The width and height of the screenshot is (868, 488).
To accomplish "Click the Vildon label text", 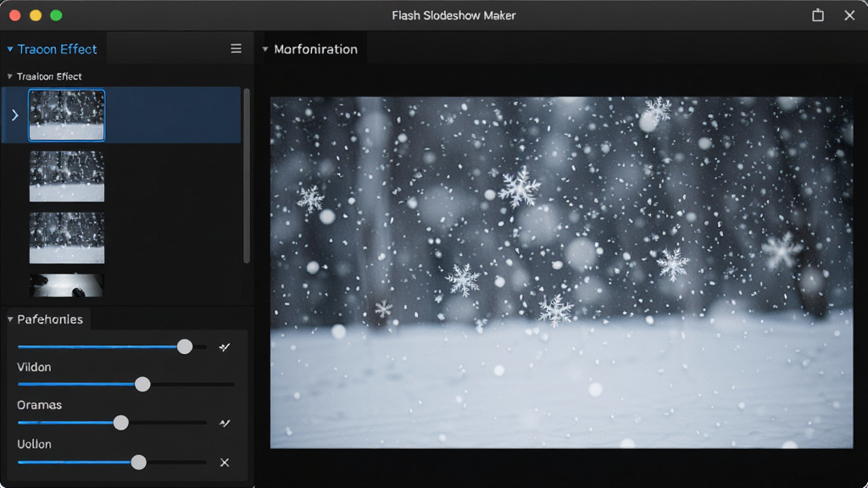I will click(34, 368).
